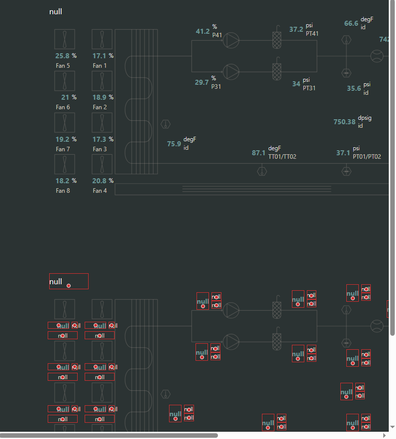Click the horizontal scrollbar thumb

[109, 435]
